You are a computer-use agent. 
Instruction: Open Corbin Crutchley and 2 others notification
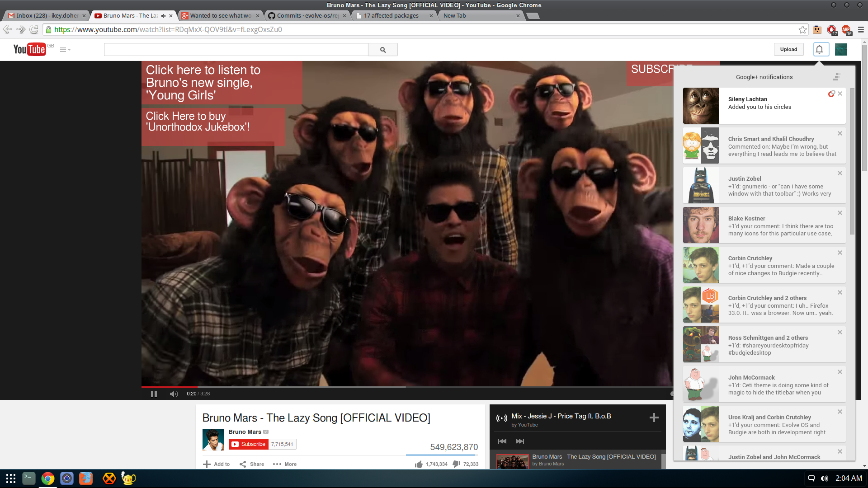764,305
